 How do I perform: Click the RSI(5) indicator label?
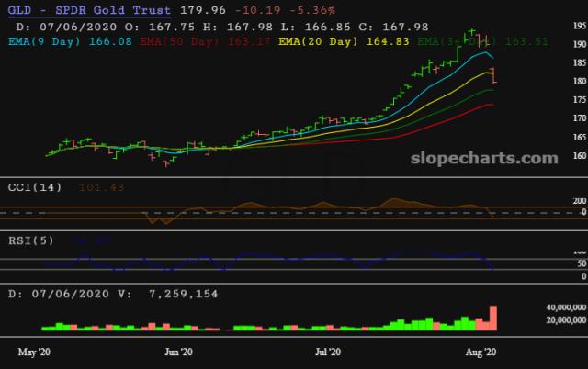click(31, 240)
